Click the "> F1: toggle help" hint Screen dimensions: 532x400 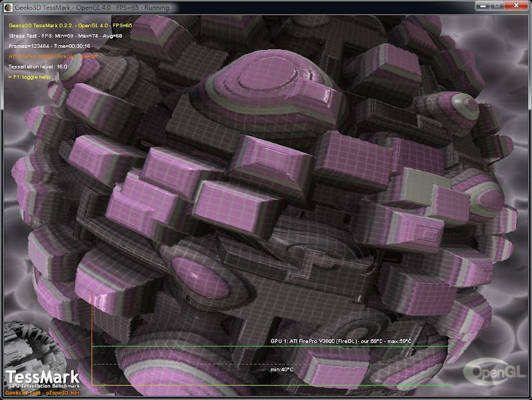29,77
